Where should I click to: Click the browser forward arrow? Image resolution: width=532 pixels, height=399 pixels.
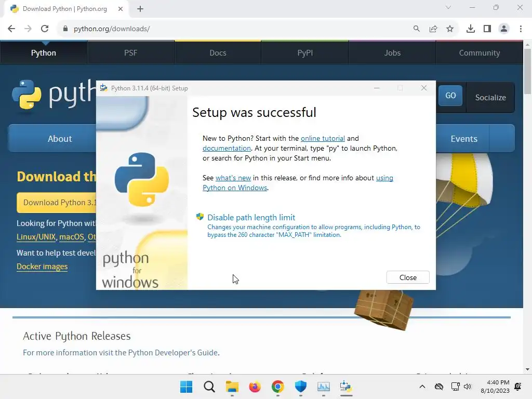tap(28, 29)
